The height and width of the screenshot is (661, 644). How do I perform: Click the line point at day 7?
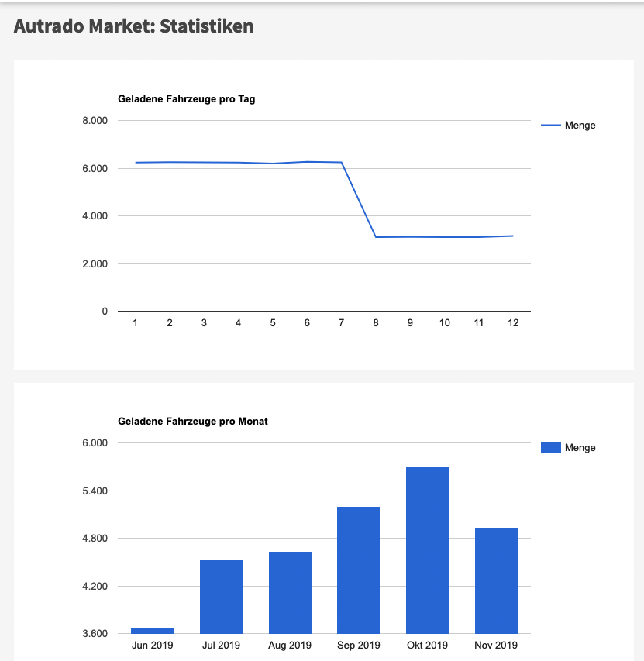point(341,163)
